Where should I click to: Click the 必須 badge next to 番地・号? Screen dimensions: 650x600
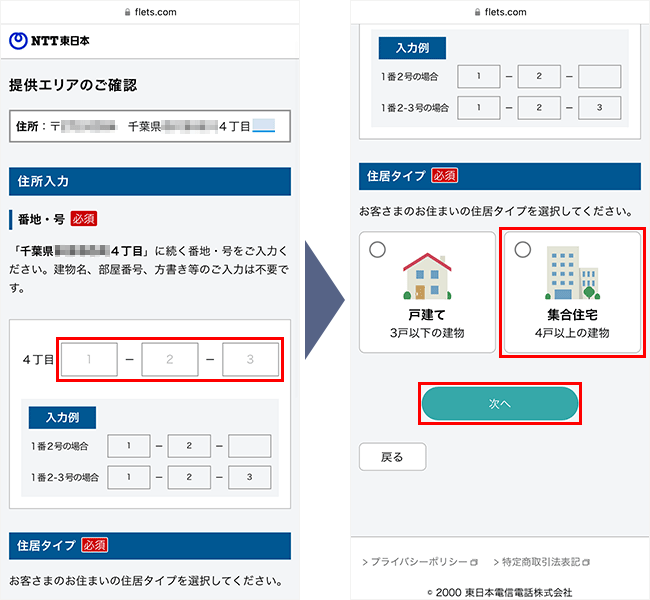pos(84,219)
